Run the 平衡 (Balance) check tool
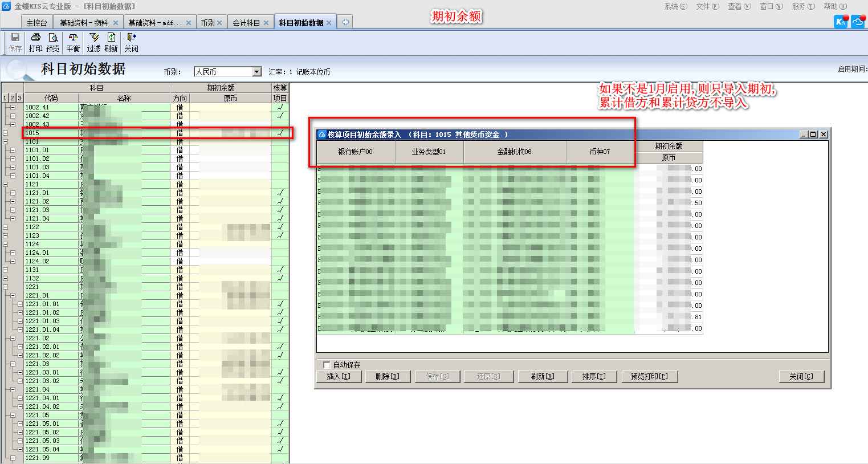 point(74,42)
